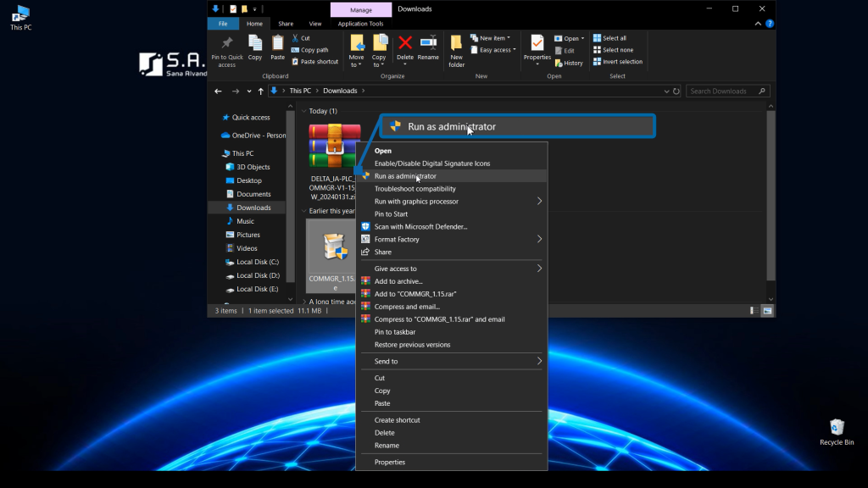
Task: Choose Run as administrator in context menu
Action: click(452, 176)
